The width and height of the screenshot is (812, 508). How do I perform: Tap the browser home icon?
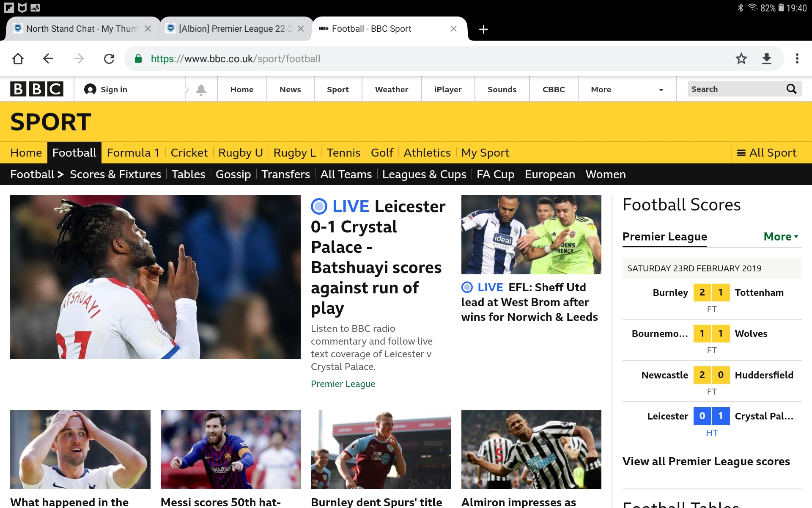tap(18, 58)
